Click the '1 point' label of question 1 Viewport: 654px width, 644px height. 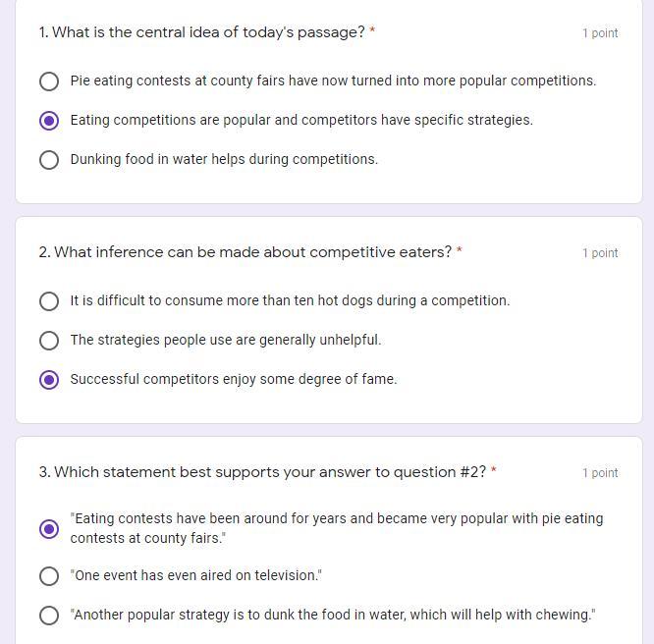click(600, 33)
